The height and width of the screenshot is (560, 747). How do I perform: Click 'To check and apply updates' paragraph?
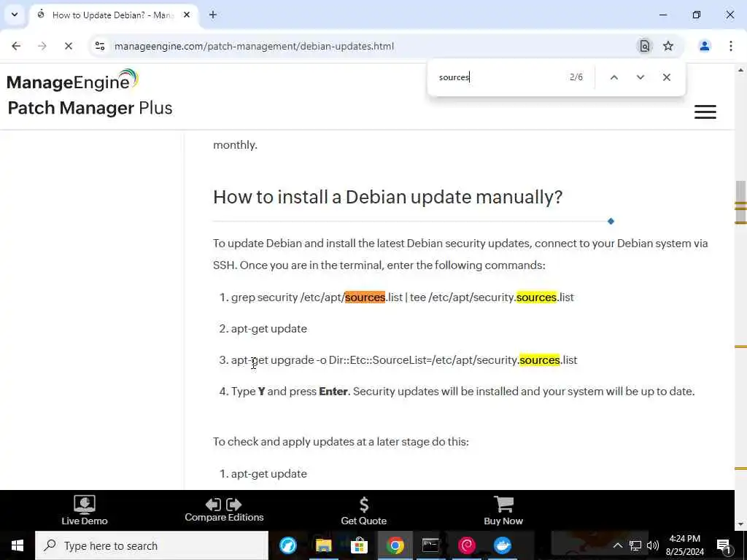pyautogui.click(x=341, y=442)
